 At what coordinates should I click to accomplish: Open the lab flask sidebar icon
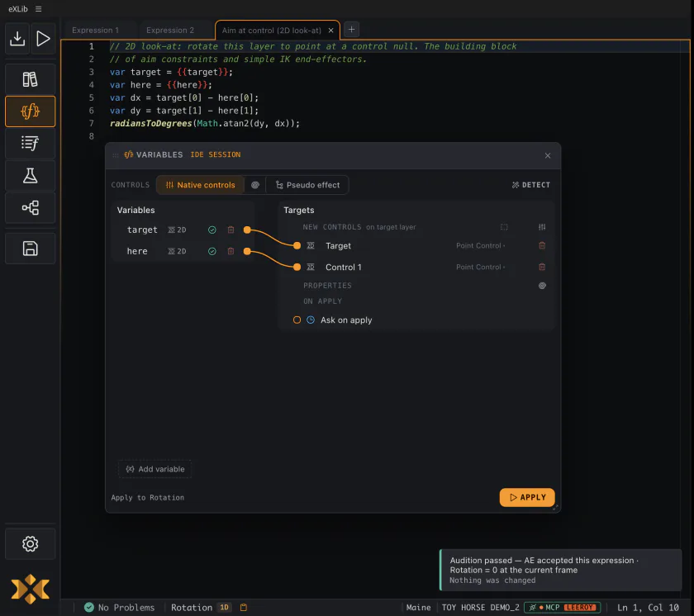coord(30,176)
